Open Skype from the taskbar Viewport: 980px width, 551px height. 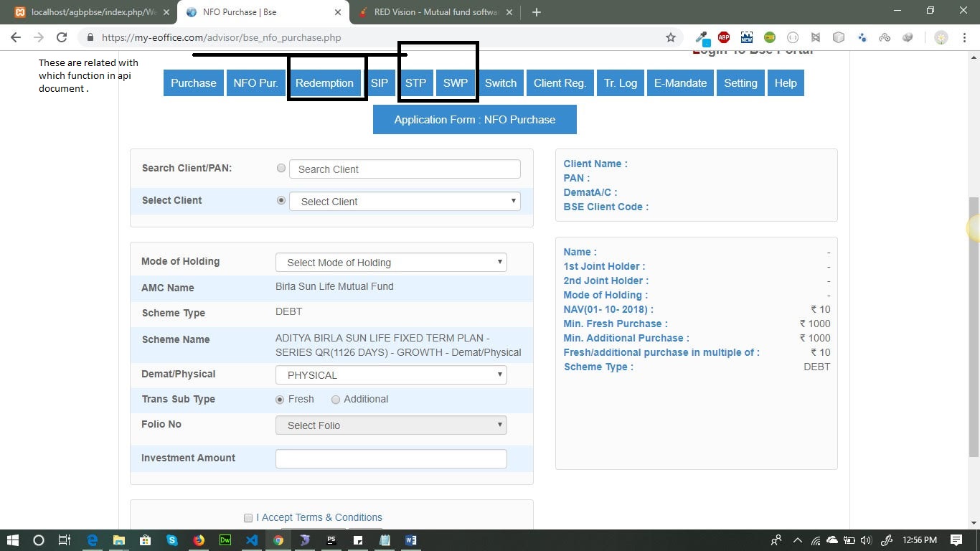point(172,540)
